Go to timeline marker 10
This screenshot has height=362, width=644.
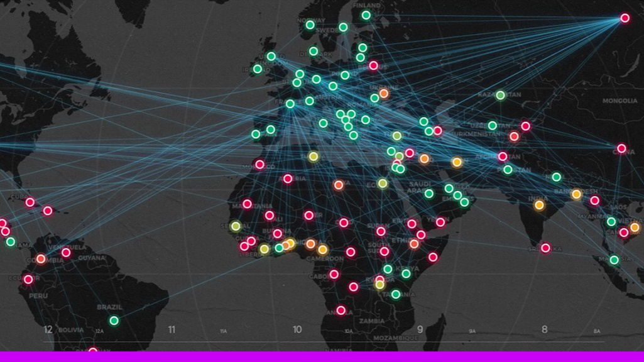click(x=297, y=329)
